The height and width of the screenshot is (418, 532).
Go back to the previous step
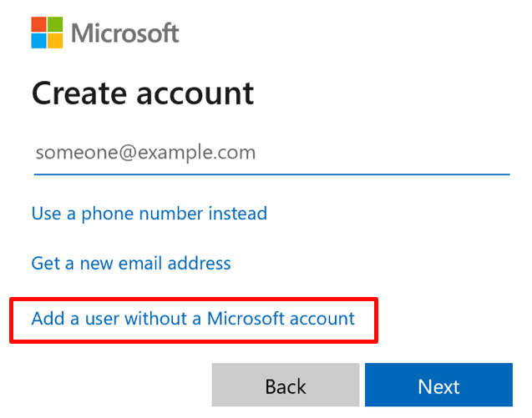tap(286, 386)
